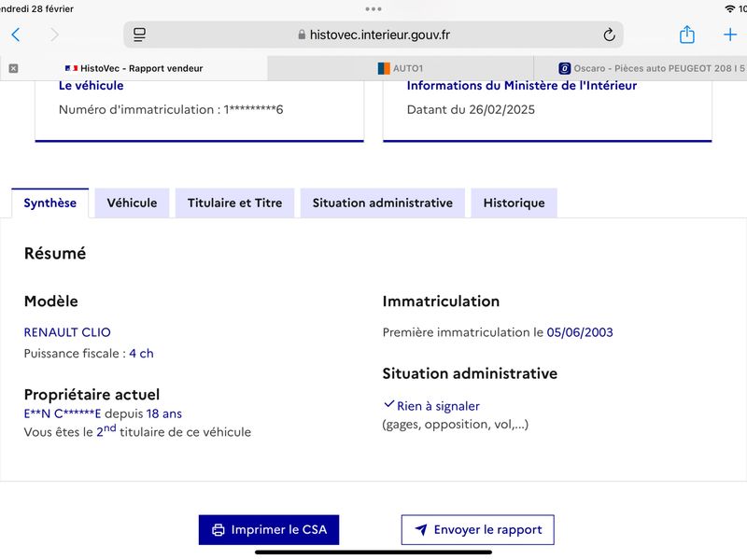Switch to the AUTO1 browser tab
Image resolution: width=747 pixels, height=560 pixels.
pos(401,68)
